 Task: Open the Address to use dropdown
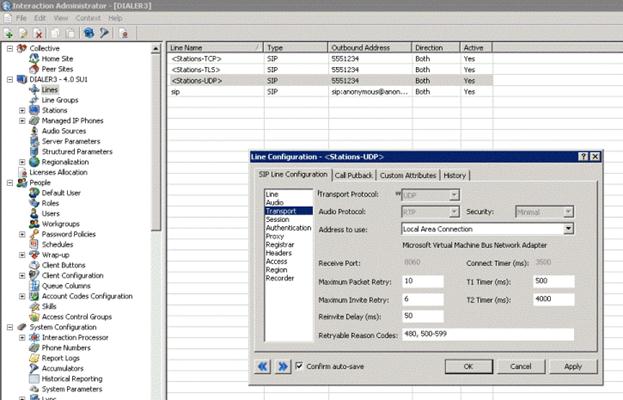pyautogui.click(x=568, y=229)
